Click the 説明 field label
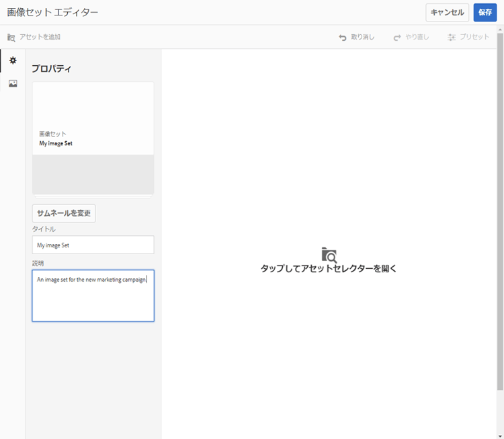504x439 pixels. click(38, 264)
